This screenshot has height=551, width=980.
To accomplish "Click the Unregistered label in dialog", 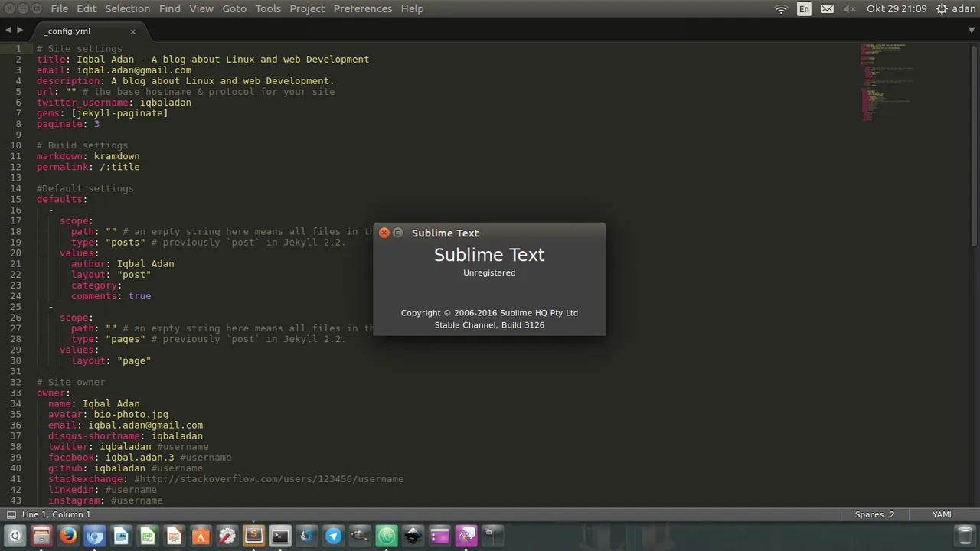I will (x=489, y=272).
